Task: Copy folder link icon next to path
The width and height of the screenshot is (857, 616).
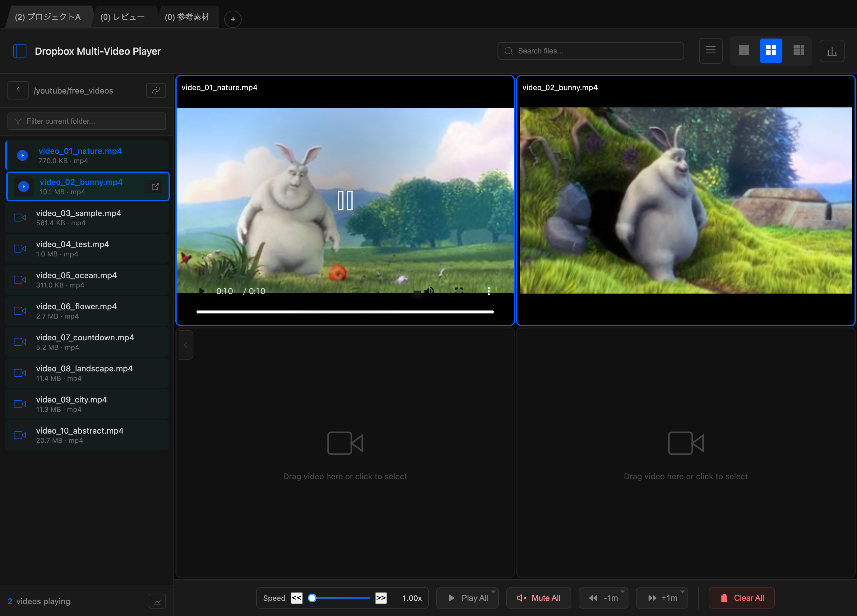Action: click(156, 91)
